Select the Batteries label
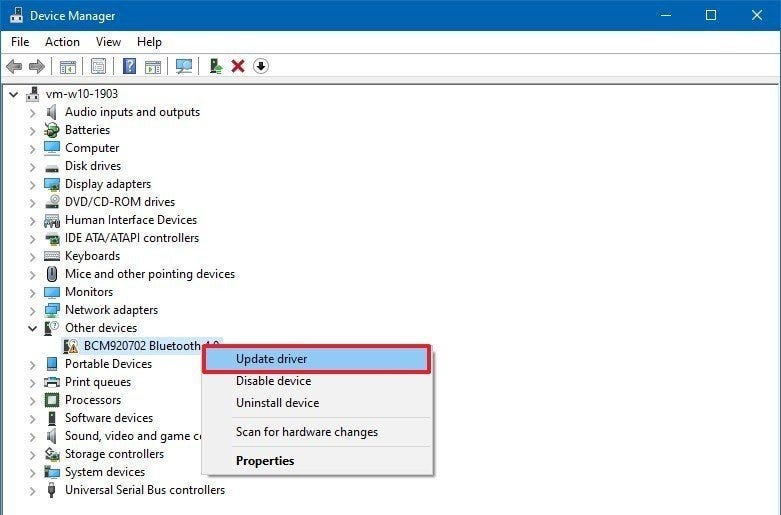 (88, 130)
